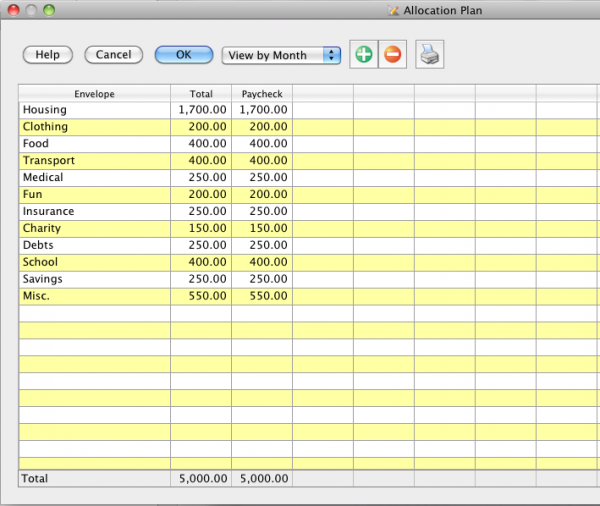Image resolution: width=600 pixels, height=506 pixels.
Task: Select the Clothing envelope row
Action: tap(94, 127)
